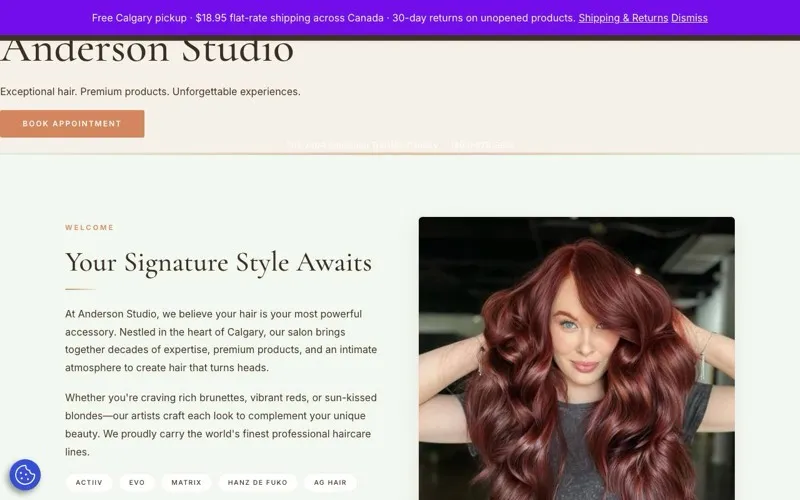
Task: Click the WELCOME section label
Action: tap(89, 228)
